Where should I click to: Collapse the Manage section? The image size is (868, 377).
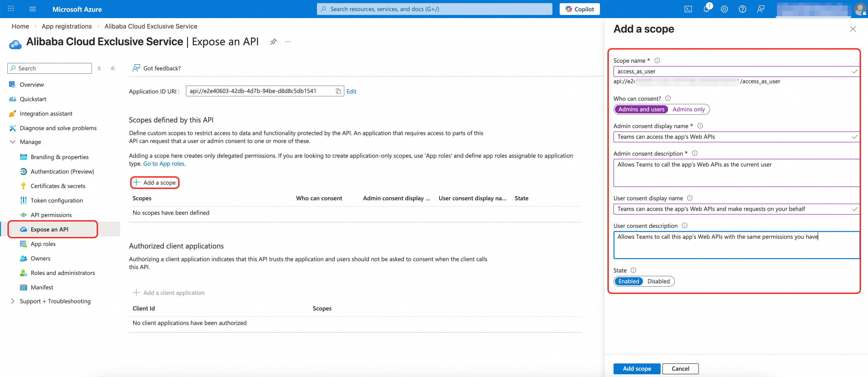13,142
